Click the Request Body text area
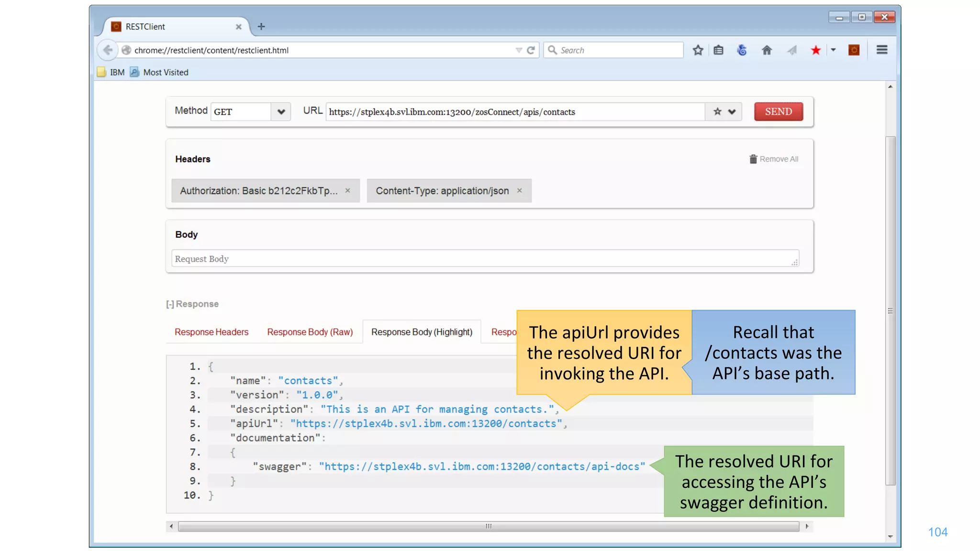 [x=485, y=258]
